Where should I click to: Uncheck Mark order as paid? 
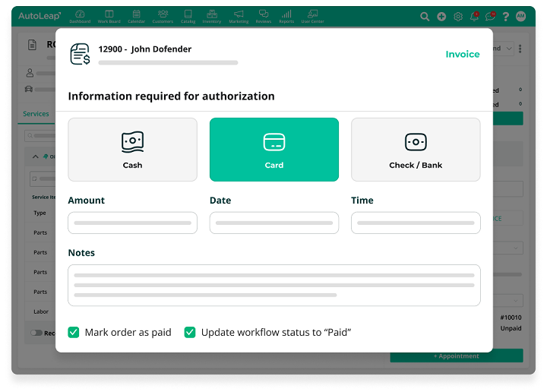pyautogui.click(x=74, y=332)
